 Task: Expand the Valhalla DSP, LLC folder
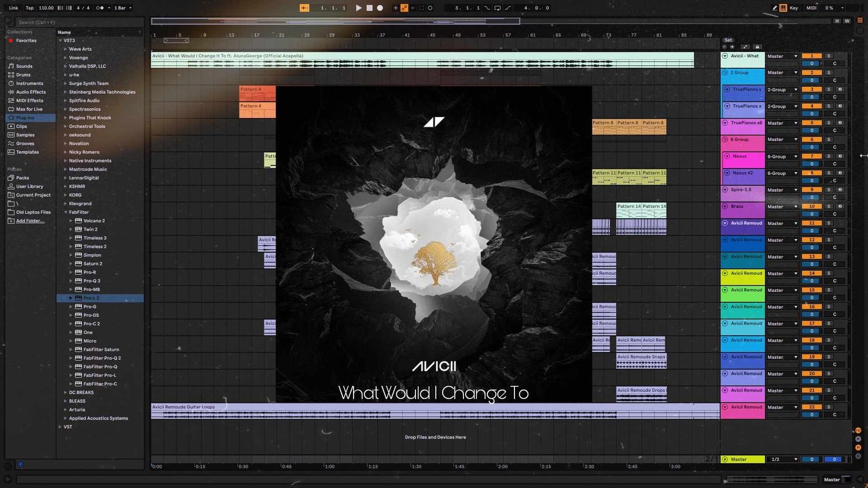click(65, 67)
